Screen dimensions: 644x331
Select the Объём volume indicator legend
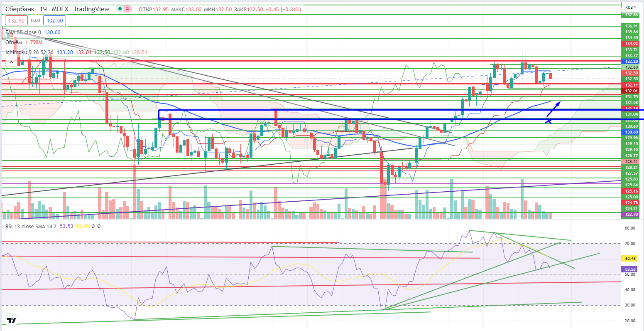tap(14, 42)
